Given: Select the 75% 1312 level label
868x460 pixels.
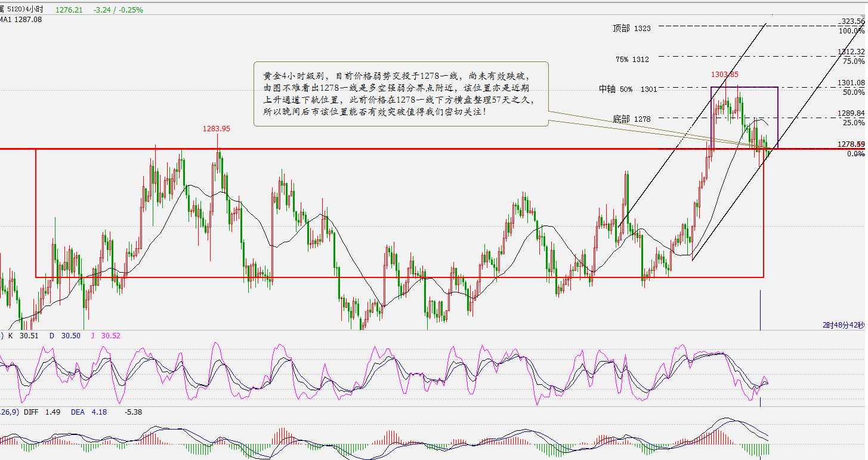Looking at the screenshot, I should coord(632,59).
